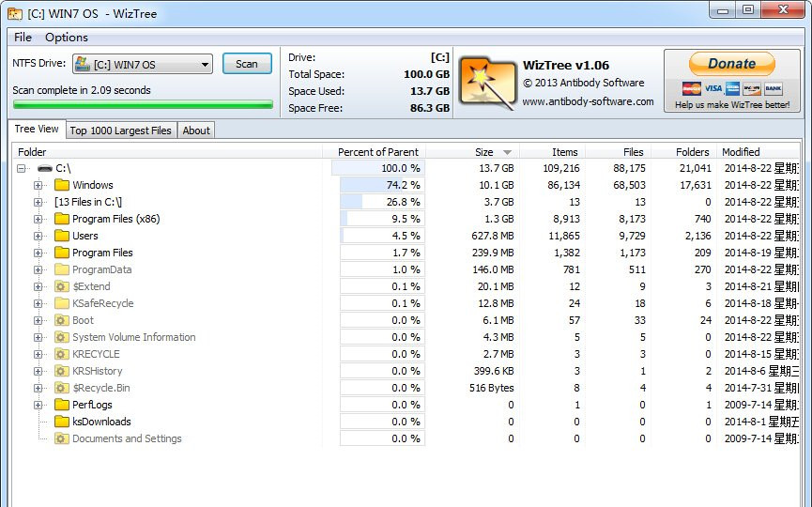Select the ksDownloads tree row label
812x507 pixels.
point(101,422)
